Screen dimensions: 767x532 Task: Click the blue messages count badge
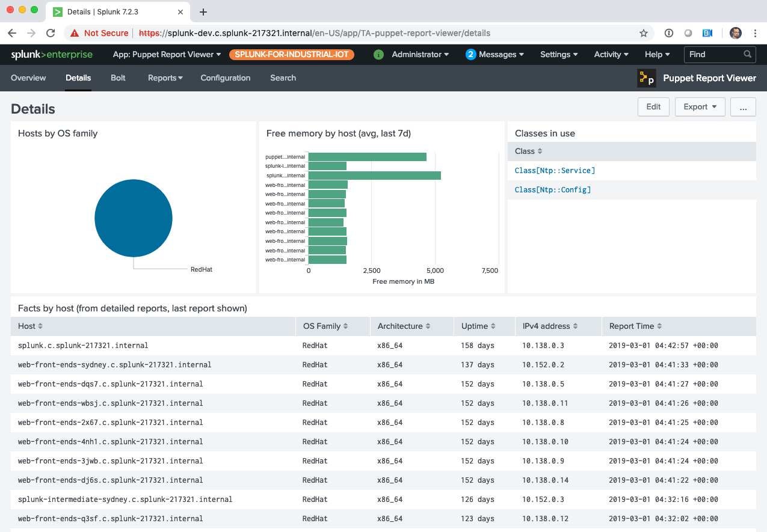click(470, 54)
